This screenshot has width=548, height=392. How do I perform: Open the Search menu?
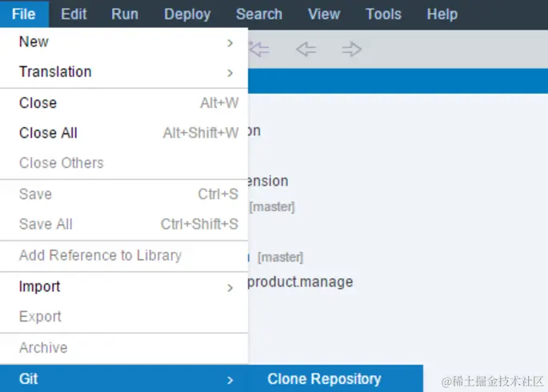click(x=259, y=14)
